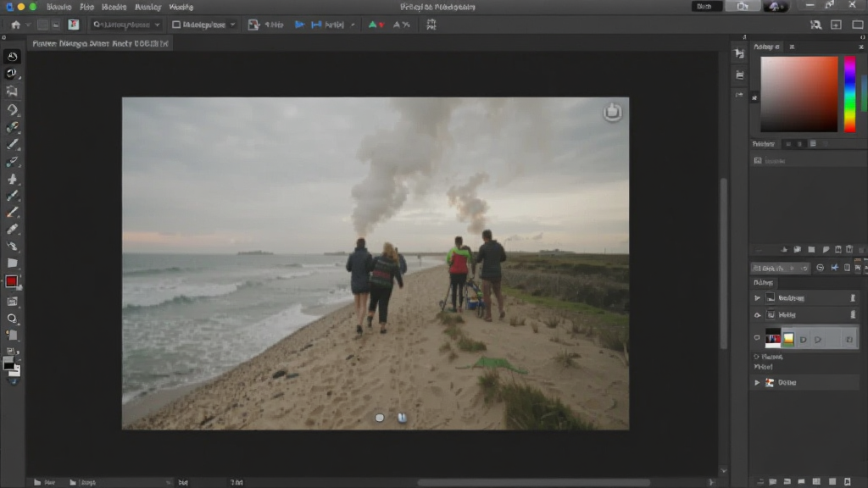Click the pause-style button at the photo's bottom

(402, 418)
